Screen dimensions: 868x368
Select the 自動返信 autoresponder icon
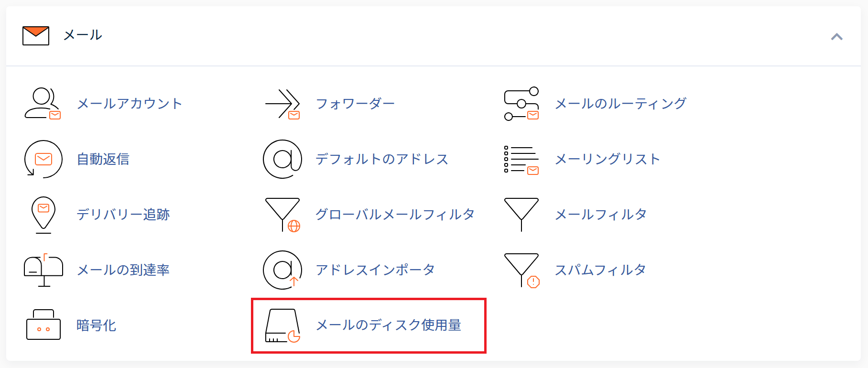tap(43, 159)
